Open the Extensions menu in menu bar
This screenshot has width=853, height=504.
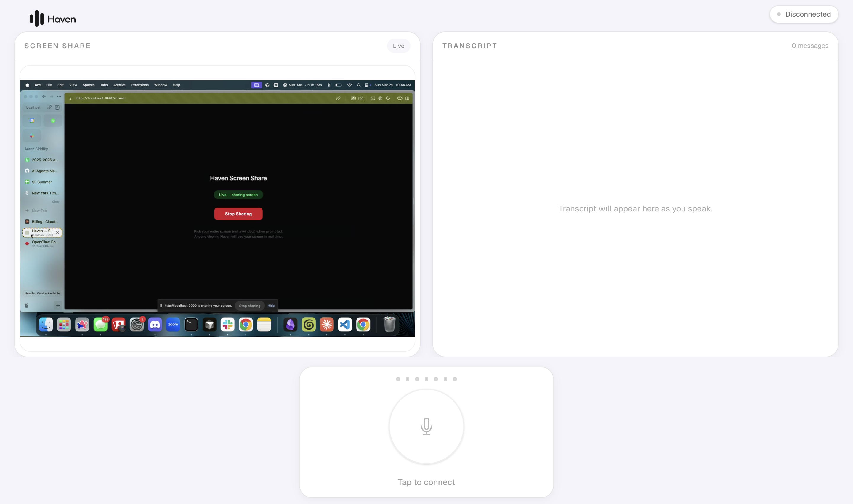click(140, 85)
